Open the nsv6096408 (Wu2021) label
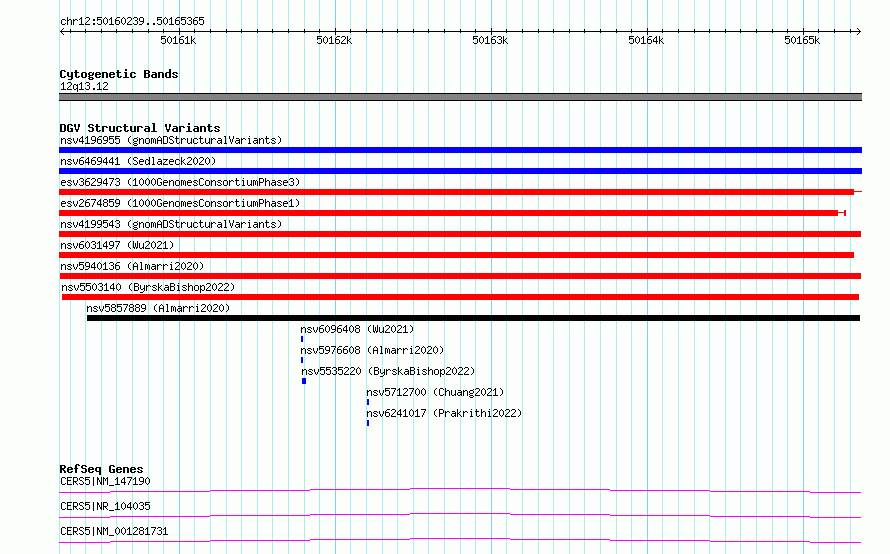The width and height of the screenshot is (890, 554). coord(357,329)
